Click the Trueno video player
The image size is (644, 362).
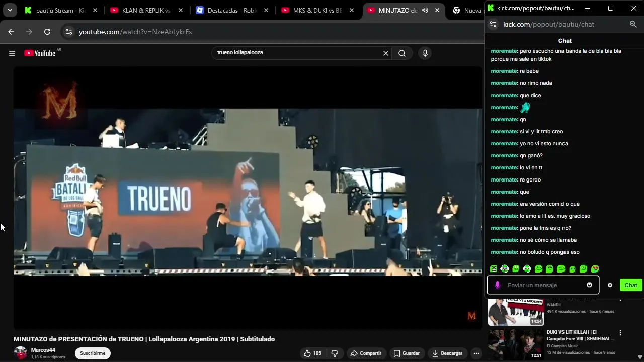click(248, 198)
